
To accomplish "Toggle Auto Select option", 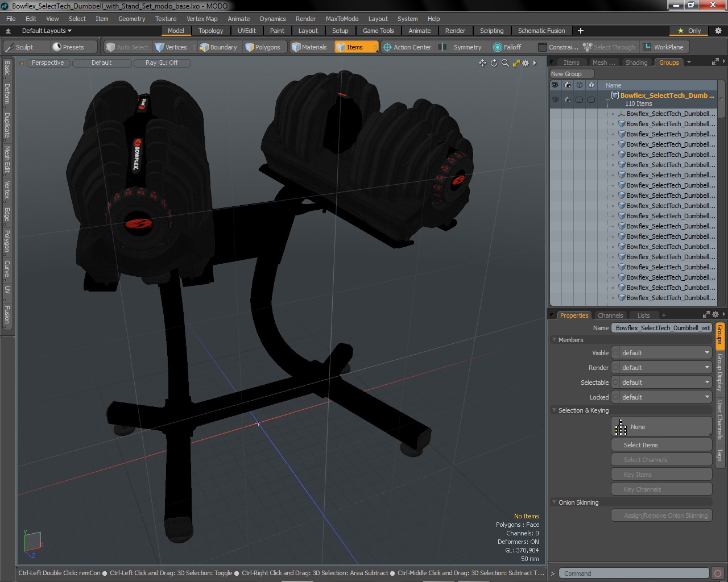I will 127,47.
